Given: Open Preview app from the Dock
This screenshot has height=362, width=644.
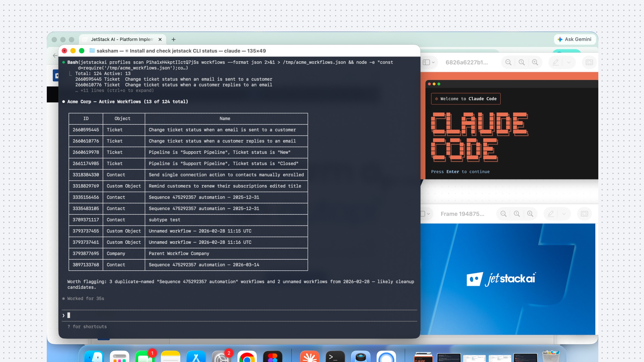Looking at the screenshot, I should point(361,356).
